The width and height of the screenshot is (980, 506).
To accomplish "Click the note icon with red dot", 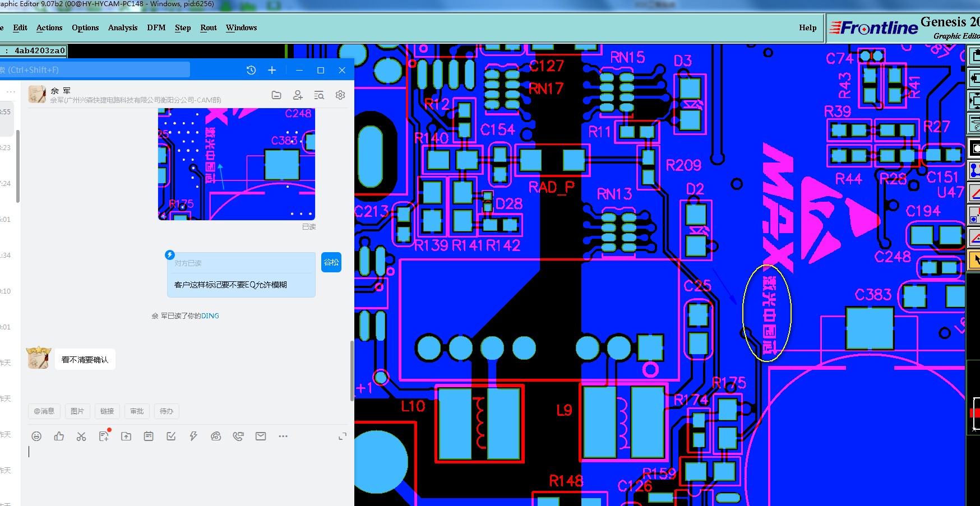I will 104,435.
